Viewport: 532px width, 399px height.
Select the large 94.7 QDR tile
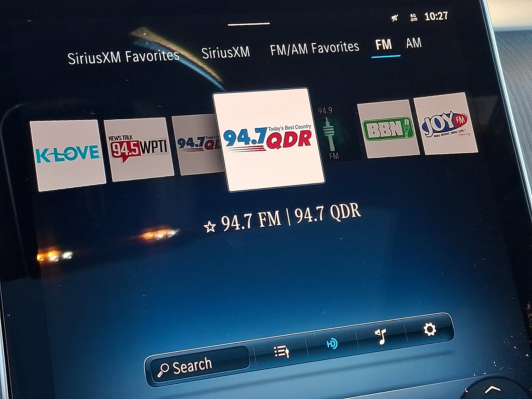click(x=269, y=140)
